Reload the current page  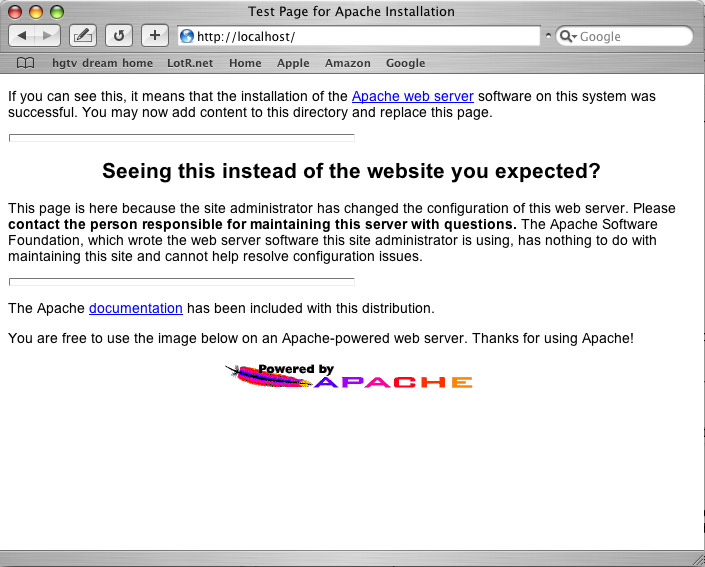click(118, 36)
